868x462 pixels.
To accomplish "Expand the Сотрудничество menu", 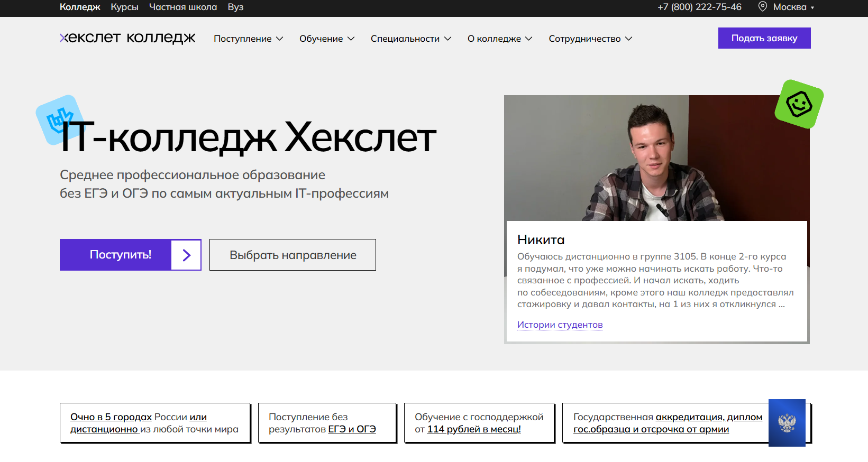I will point(590,39).
